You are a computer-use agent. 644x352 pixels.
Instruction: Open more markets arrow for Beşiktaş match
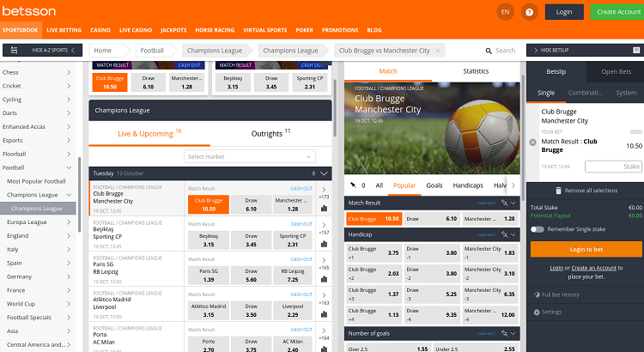click(x=324, y=225)
